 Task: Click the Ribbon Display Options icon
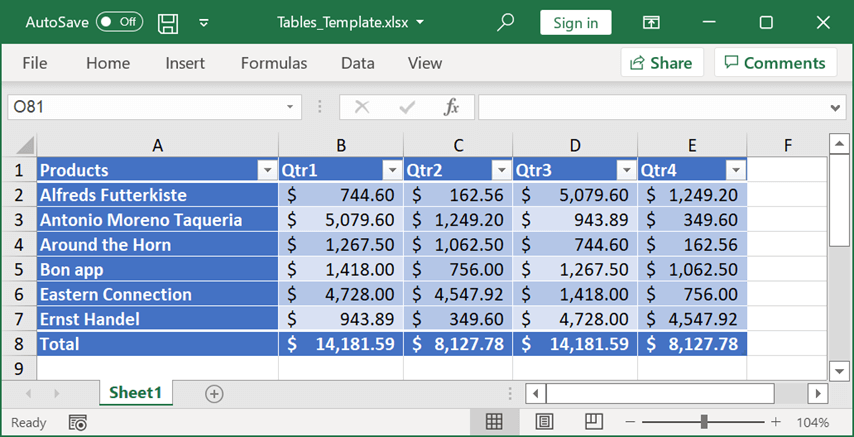[x=651, y=22]
